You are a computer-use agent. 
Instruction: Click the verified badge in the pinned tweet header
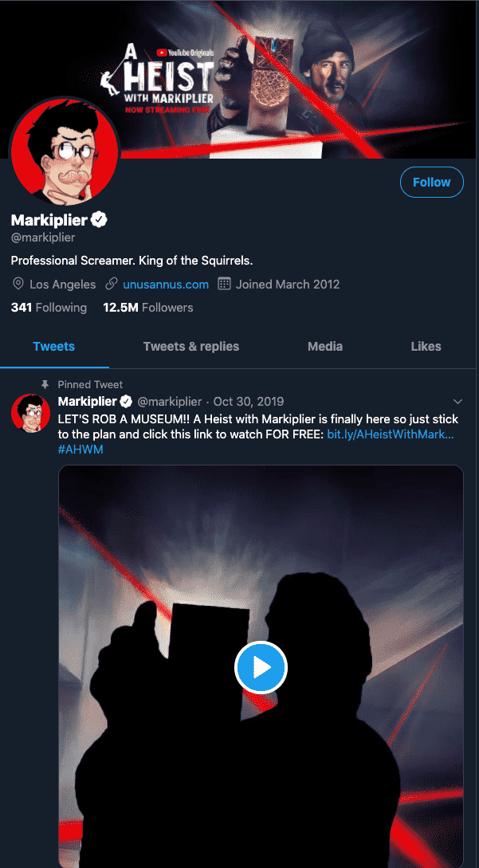(x=127, y=401)
